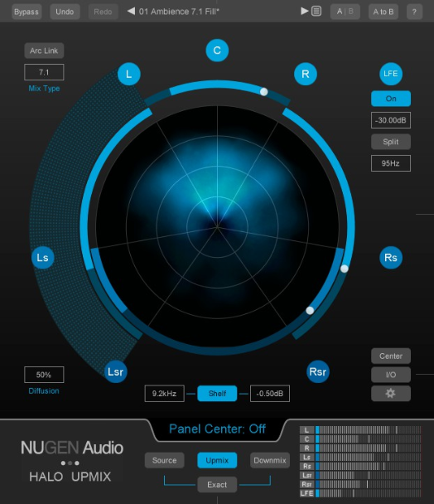The height and width of the screenshot is (504, 434).
Task: Open the preset list menu icon
Action: [316, 12]
